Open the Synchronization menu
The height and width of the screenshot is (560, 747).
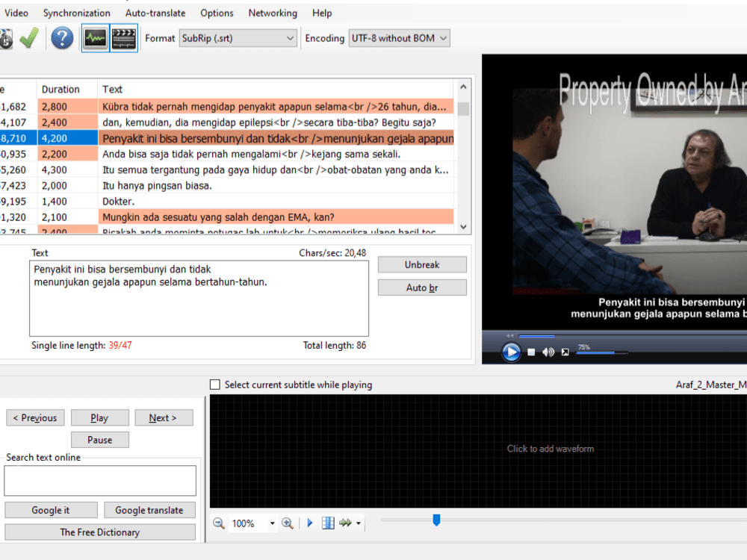pos(77,13)
